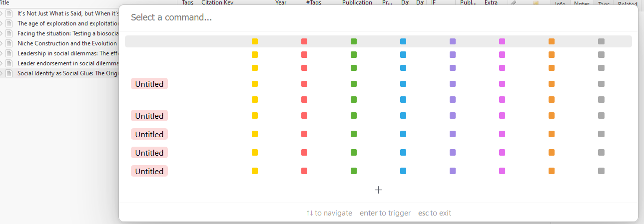Click document icon beside 'Leader endorsement'
The image size is (644, 224).
click(9, 63)
